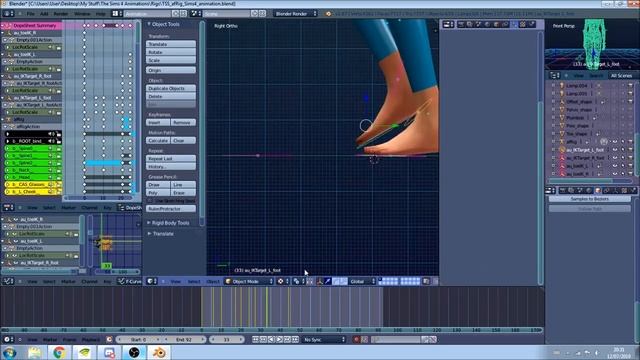Screen dimensions: 640x360
Task: Open the No Sync playback dropdown
Action: pyautogui.click(x=324, y=340)
